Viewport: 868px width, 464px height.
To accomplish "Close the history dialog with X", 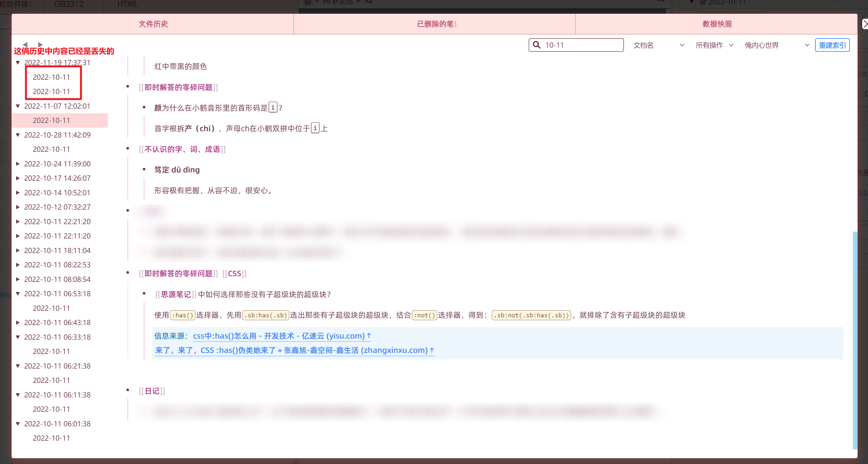I will [x=865, y=24].
